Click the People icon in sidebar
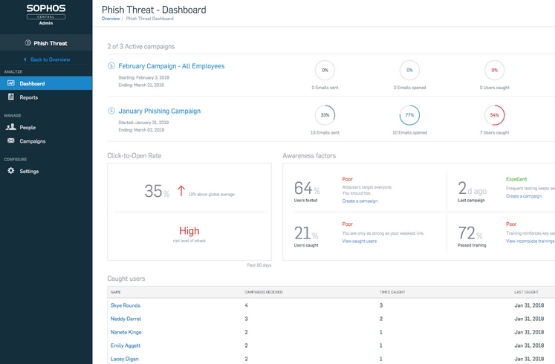Viewport: 555px width, 364px height. 11,127
